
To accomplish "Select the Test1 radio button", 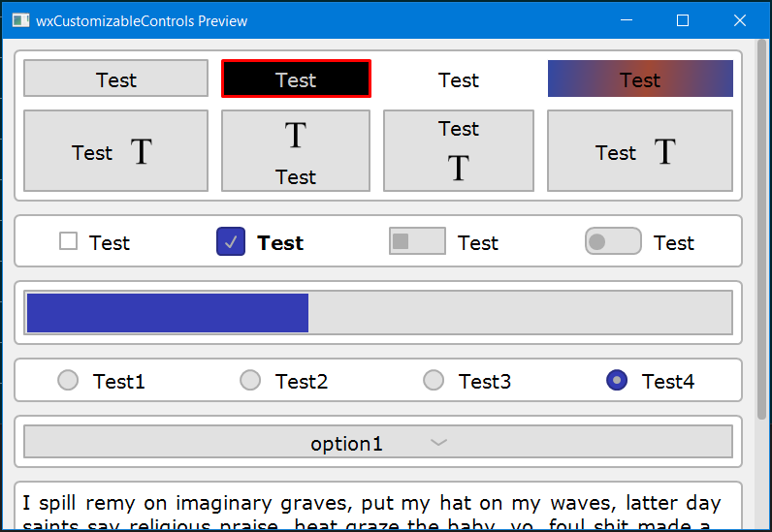I will click(x=68, y=381).
